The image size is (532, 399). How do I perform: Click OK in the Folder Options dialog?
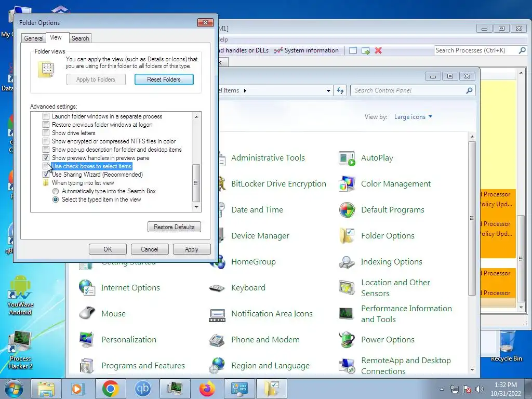[108, 249]
